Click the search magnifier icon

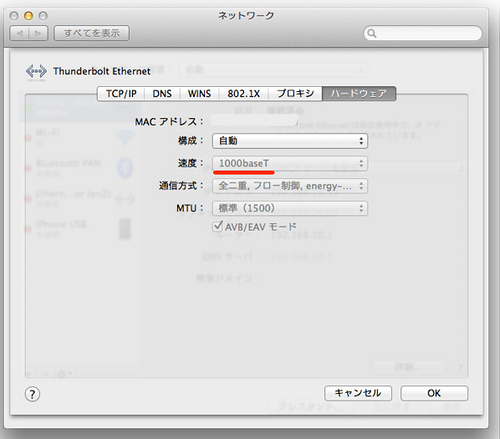pos(372,33)
